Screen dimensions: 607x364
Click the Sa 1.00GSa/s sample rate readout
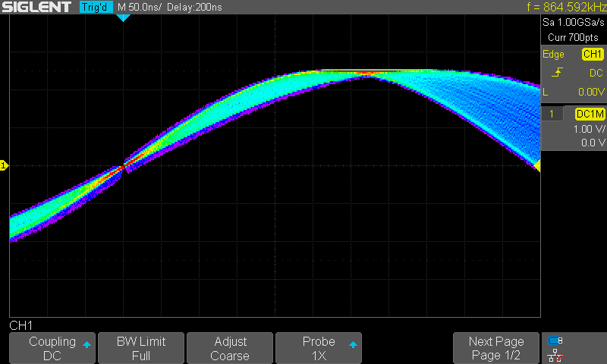coord(573,23)
